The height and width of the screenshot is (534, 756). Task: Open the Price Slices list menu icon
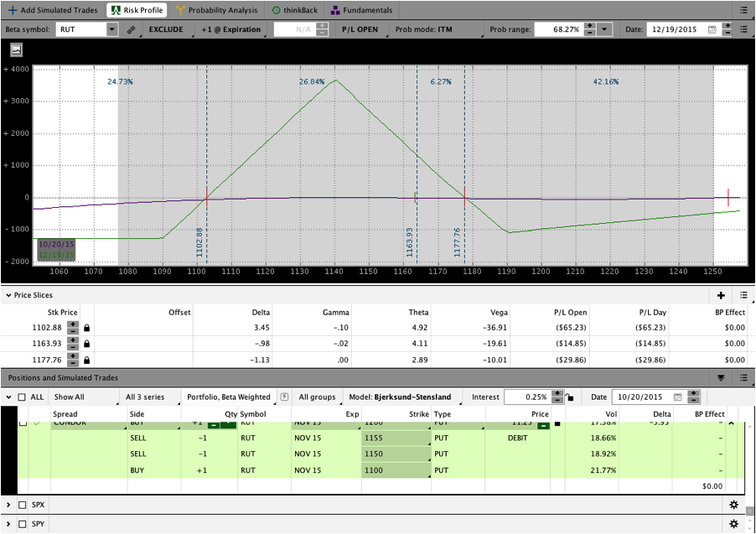click(743, 295)
